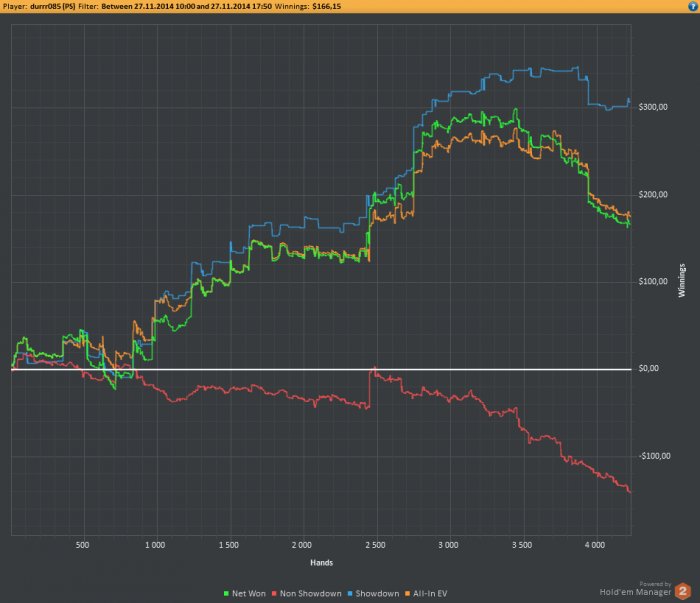Click the orange All-In EV color swatch
This screenshot has width=700, height=603.
coord(407,594)
